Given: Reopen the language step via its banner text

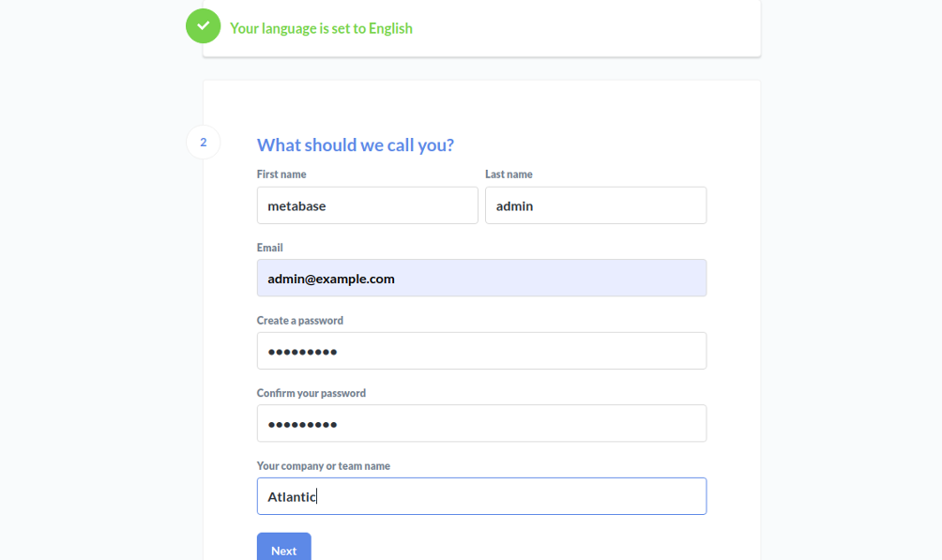Looking at the screenshot, I should tap(322, 28).
